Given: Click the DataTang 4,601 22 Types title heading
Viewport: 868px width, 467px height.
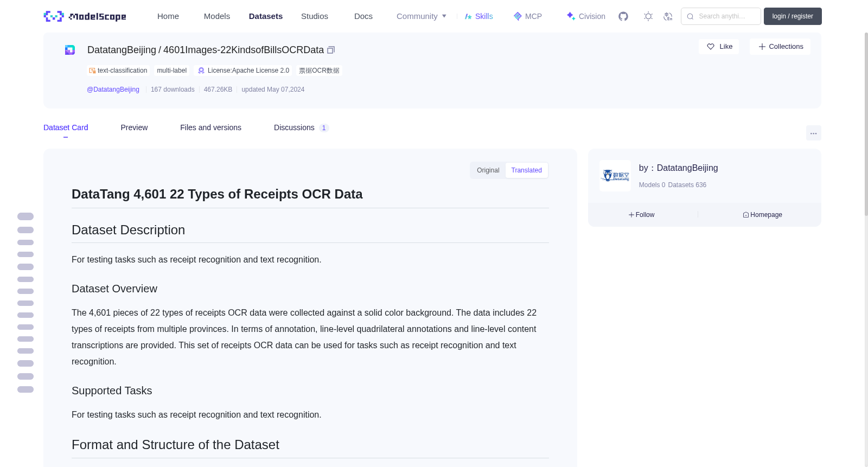Looking at the screenshot, I should 217,194.
